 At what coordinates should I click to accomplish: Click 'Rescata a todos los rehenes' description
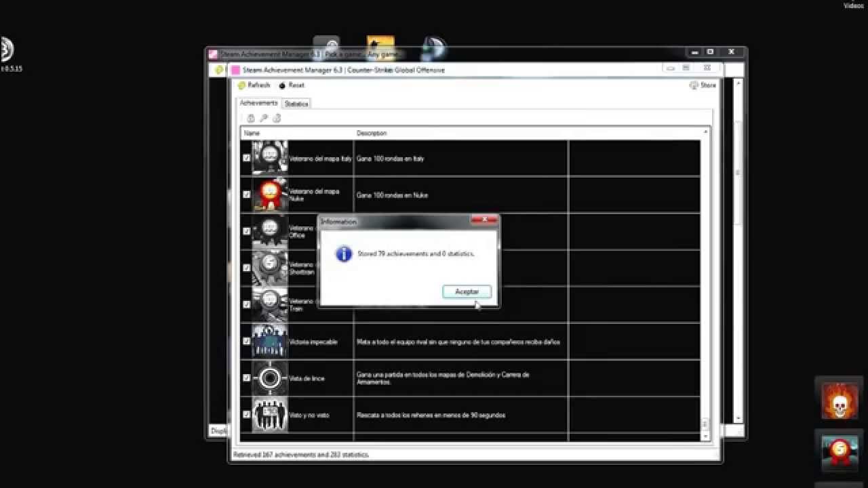point(431,415)
